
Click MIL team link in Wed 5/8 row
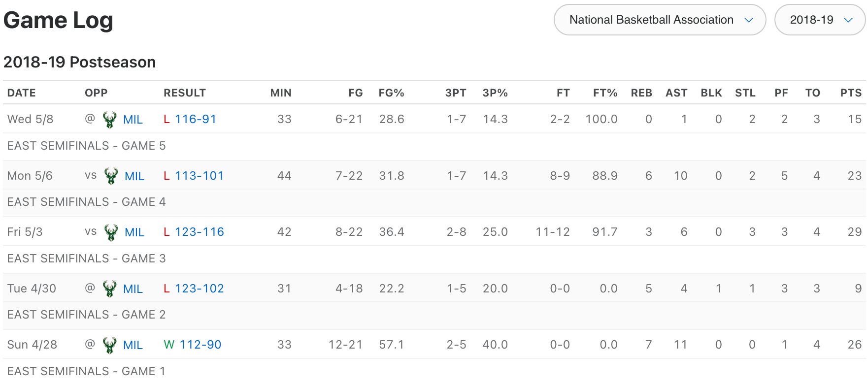point(133,120)
